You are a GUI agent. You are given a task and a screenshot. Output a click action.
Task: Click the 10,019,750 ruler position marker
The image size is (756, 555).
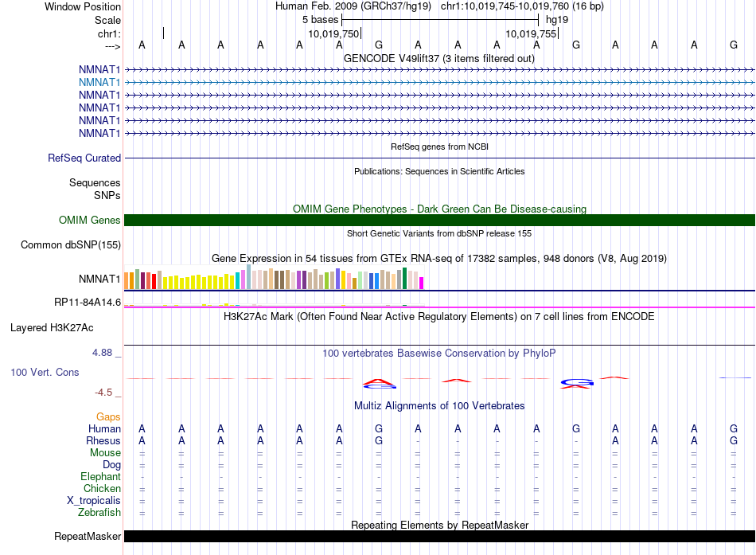coord(334,34)
